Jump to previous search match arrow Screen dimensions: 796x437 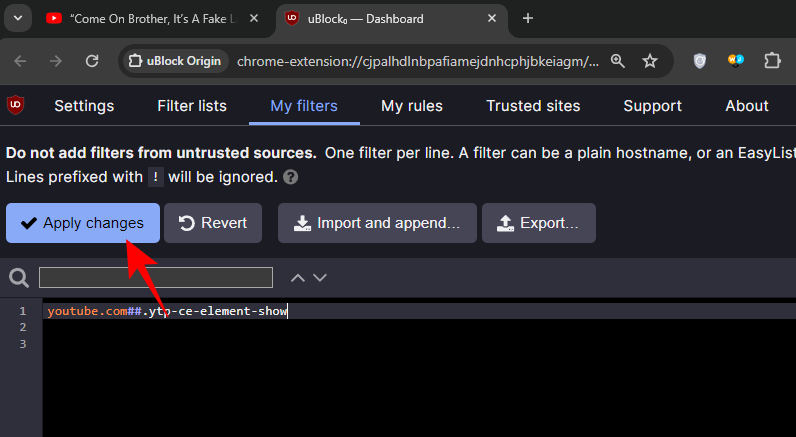(297, 278)
